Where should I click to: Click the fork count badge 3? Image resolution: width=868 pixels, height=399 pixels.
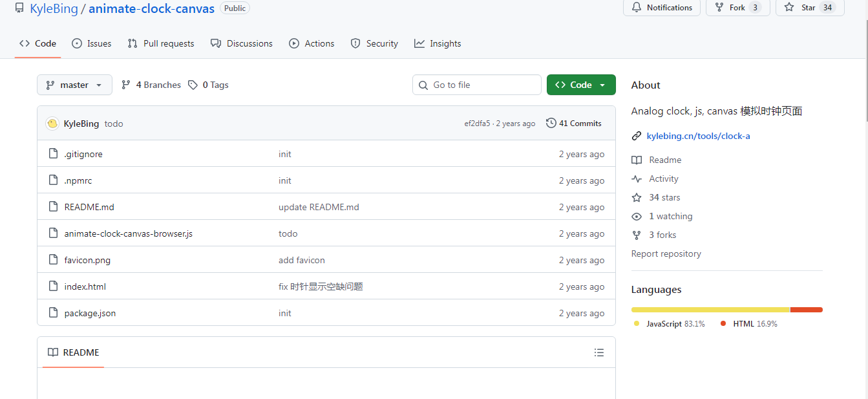[x=755, y=8]
